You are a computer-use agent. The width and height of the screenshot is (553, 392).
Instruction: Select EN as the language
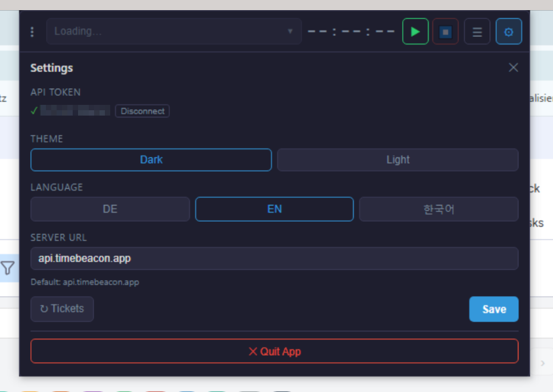[274, 209]
